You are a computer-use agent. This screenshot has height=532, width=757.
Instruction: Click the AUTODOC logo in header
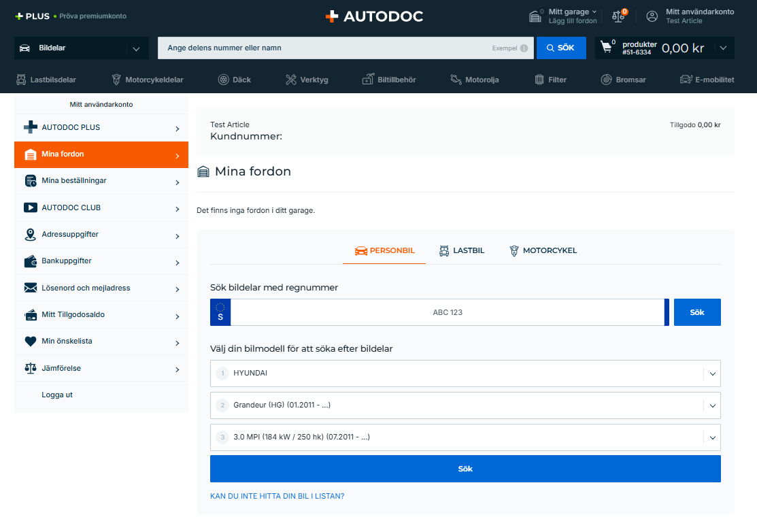pyautogui.click(x=374, y=16)
